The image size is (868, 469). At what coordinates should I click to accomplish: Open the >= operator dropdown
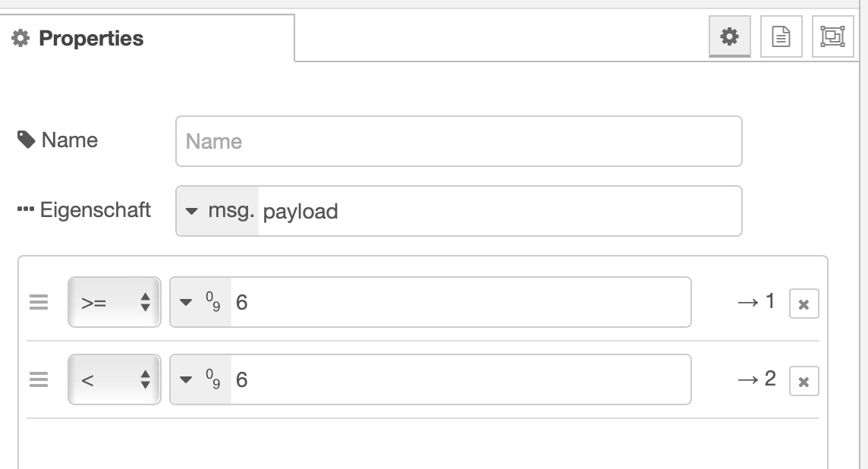point(115,303)
